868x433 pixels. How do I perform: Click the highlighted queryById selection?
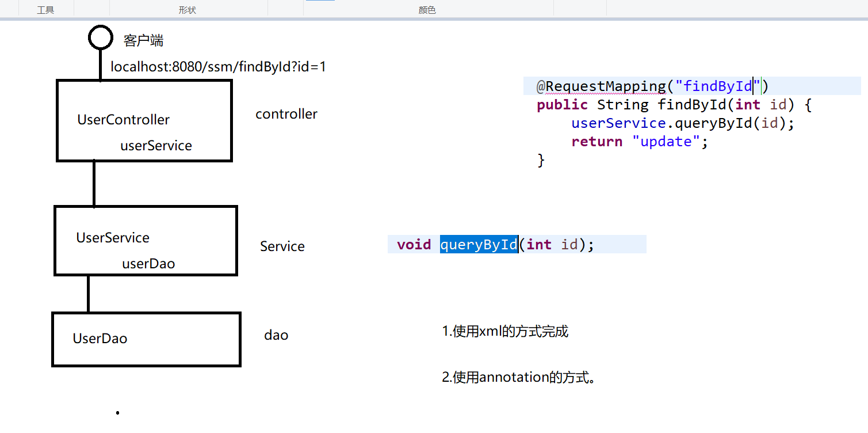coord(479,245)
